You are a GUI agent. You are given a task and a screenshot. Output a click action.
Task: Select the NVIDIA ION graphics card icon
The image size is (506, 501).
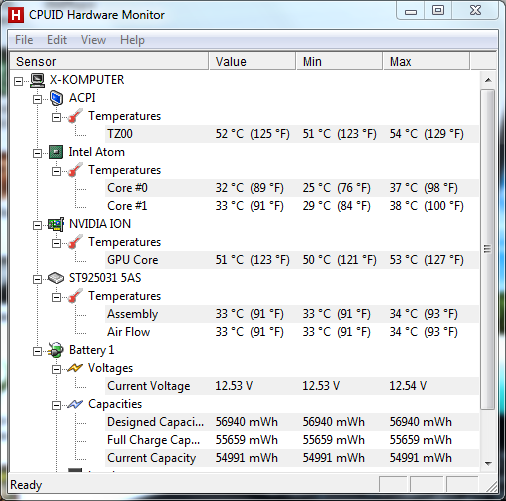pyautogui.click(x=56, y=224)
